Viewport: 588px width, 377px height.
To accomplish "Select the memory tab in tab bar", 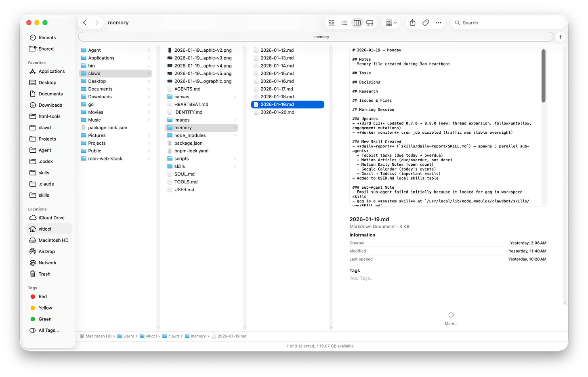I will [x=316, y=37].
